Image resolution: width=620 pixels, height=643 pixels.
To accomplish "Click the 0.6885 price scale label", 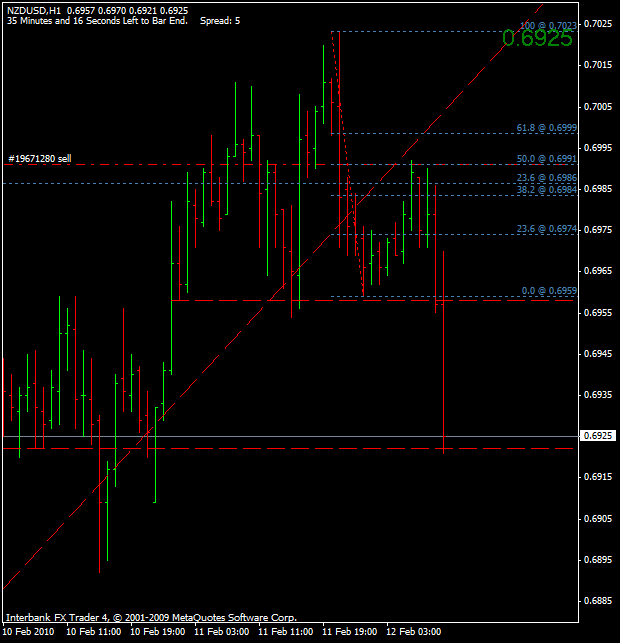I will [598, 601].
